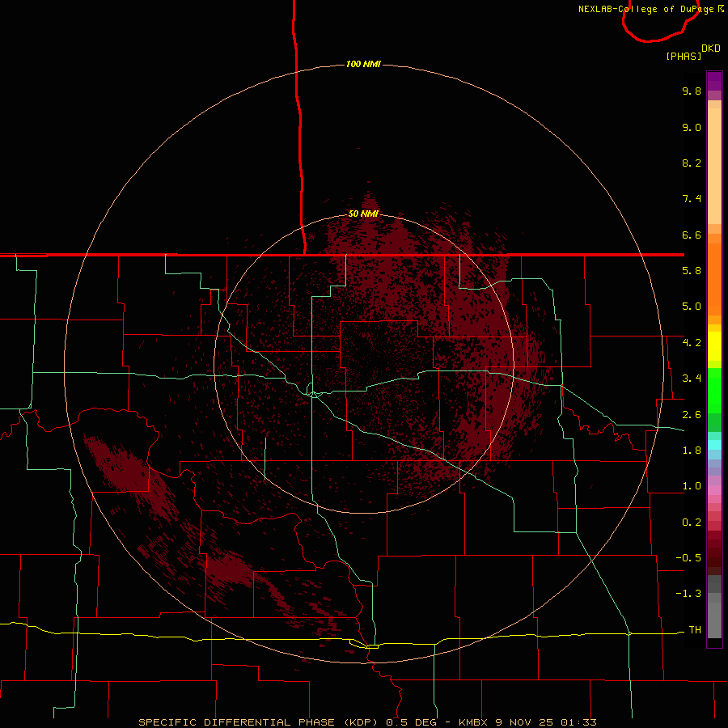Click the TH threshold label
Viewport: 728px width, 728px height.
click(x=695, y=630)
